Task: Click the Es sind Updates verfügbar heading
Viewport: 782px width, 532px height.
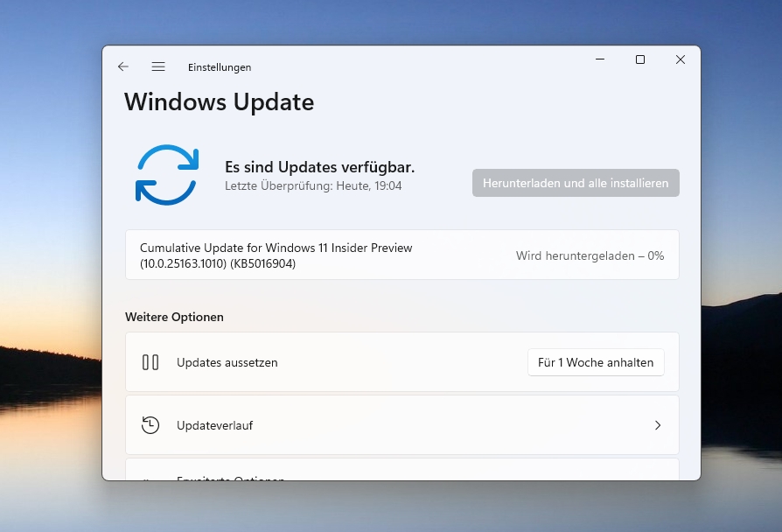Action: pyautogui.click(x=319, y=166)
